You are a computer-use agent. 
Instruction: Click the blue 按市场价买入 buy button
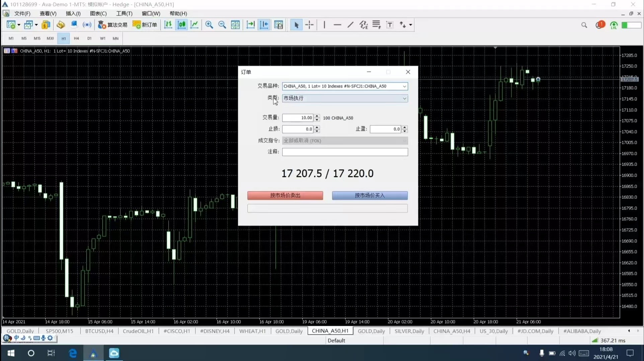(x=370, y=195)
